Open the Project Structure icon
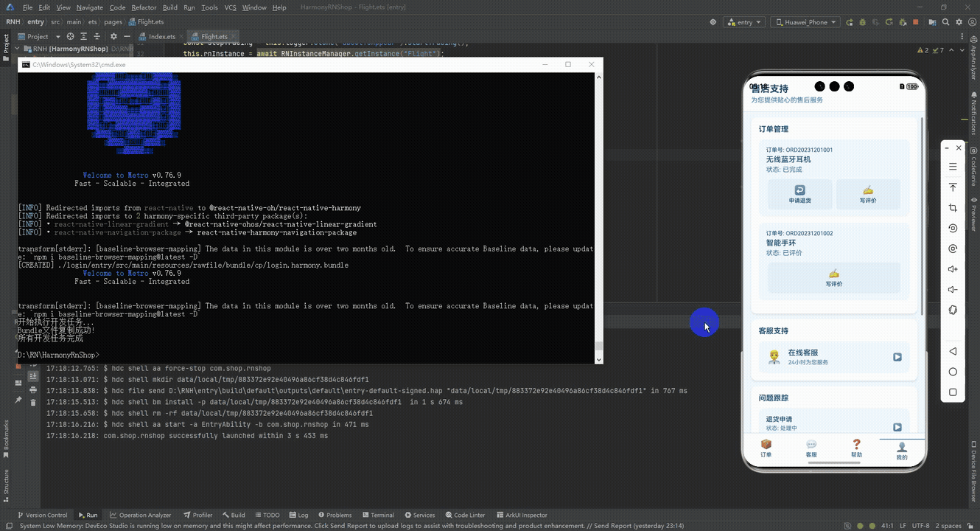 click(932, 22)
